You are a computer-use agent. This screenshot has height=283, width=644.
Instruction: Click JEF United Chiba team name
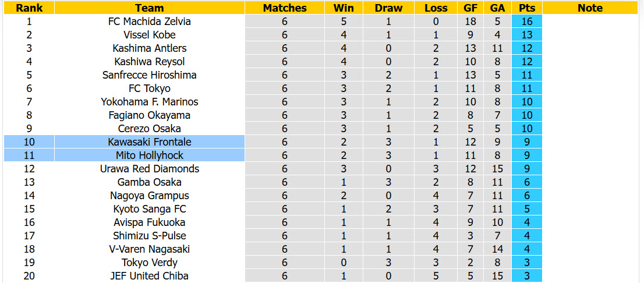click(x=150, y=276)
